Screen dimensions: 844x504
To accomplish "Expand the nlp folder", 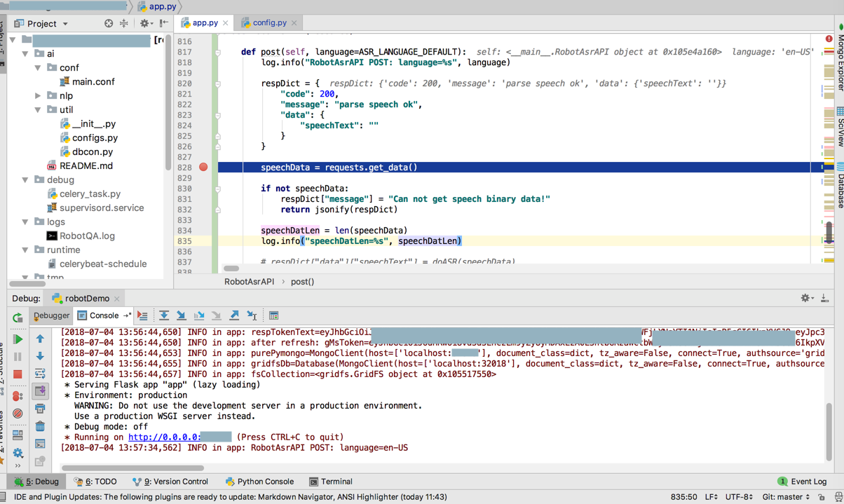I will click(x=39, y=96).
